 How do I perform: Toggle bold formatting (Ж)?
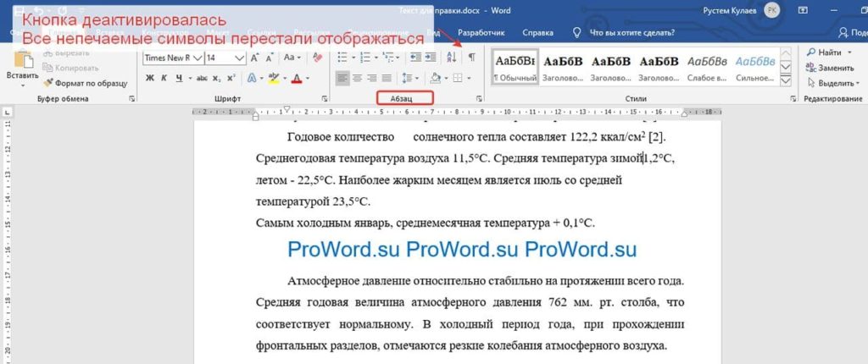point(149,79)
